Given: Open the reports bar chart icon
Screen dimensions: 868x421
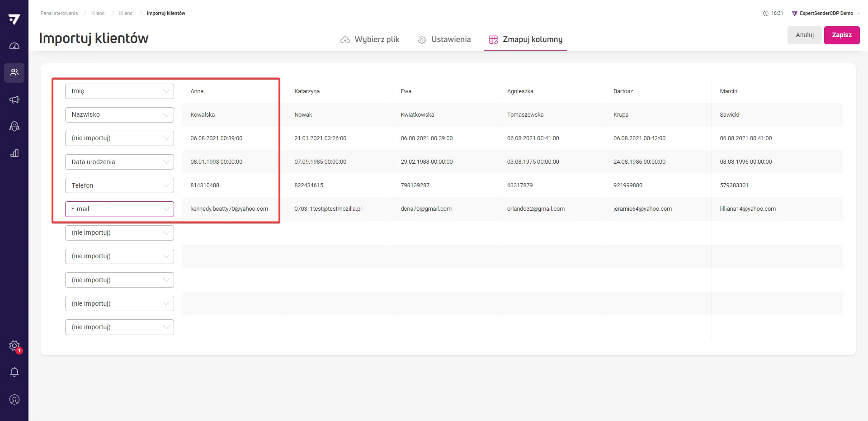Looking at the screenshot, I should click(x=14, y=153).
